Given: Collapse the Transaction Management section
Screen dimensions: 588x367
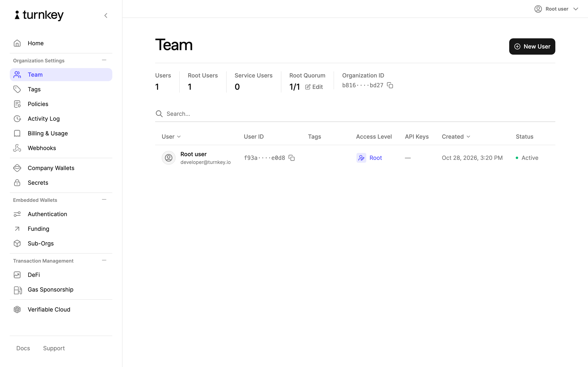Looking at the screenshot, I should (x=104, y=260).
